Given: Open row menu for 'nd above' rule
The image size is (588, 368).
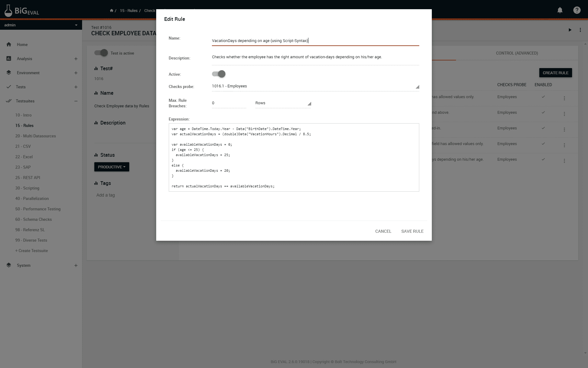Looking at the screenshot, I should coord(564,114).
